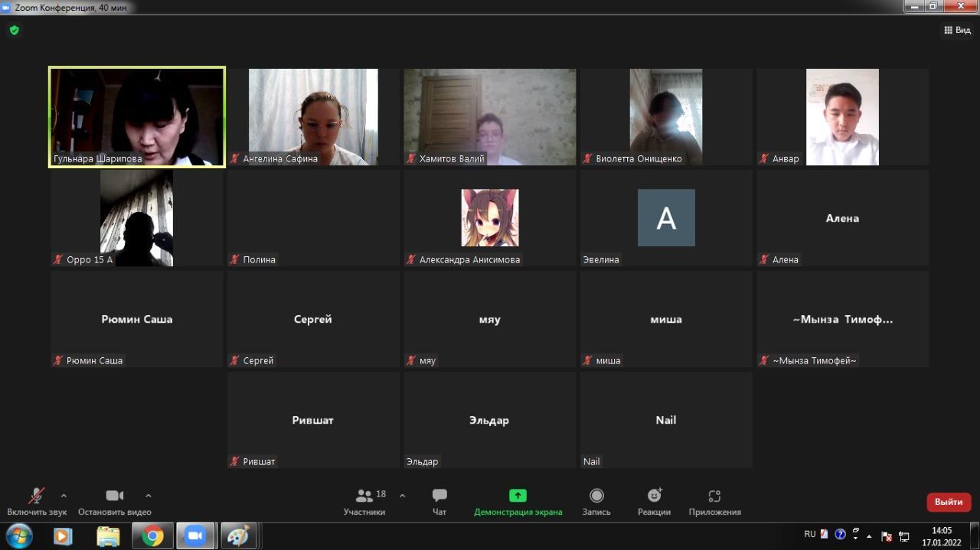Open the Вид view layout menu
The image size is (980, 550).
[957, 31]
